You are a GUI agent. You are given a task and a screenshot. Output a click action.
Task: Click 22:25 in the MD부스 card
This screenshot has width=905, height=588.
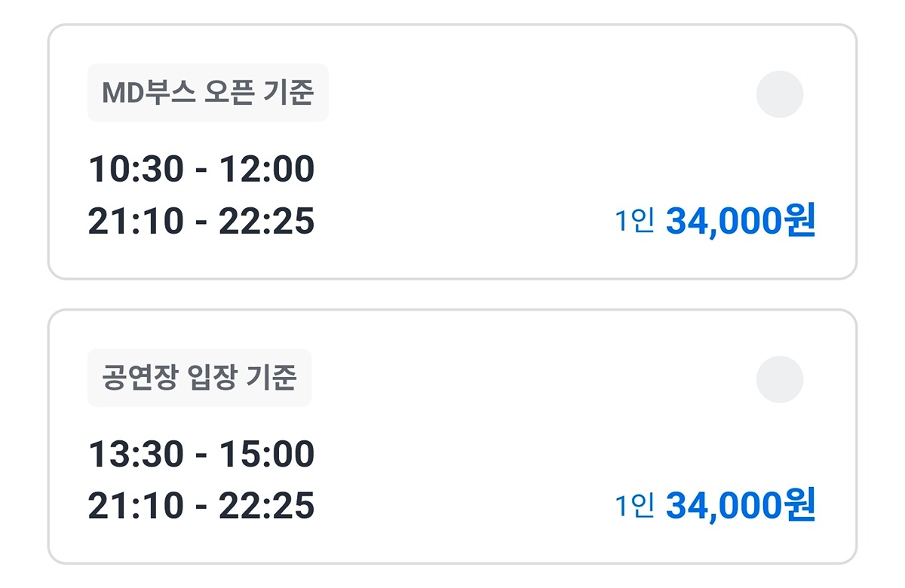tap(266, 222)
